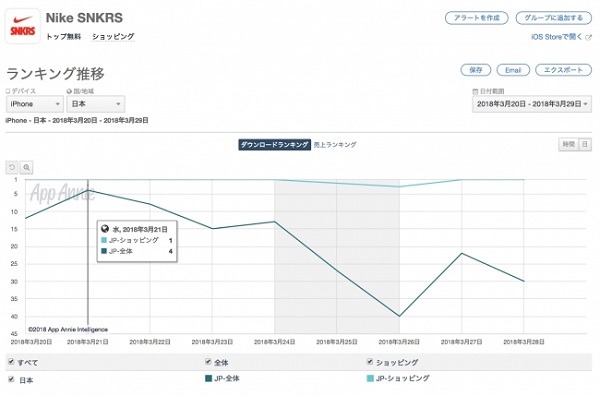
Task: Click the chart reset (undo) icon
Action: pyautogui.click(x=12, y=168)
